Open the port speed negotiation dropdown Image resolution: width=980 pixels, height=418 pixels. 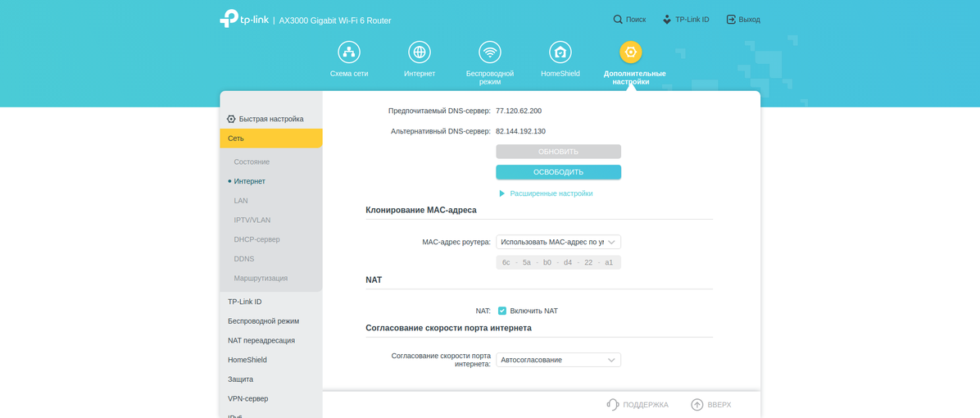[558, 360]
